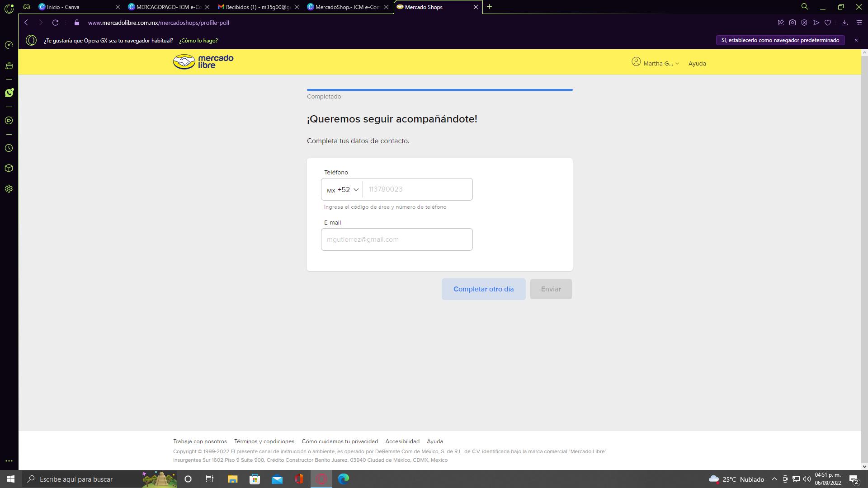Viewport: 868px width, 488px height.
Task: Open History from the clock sidebar icon
Action: (x=9, y=148)
